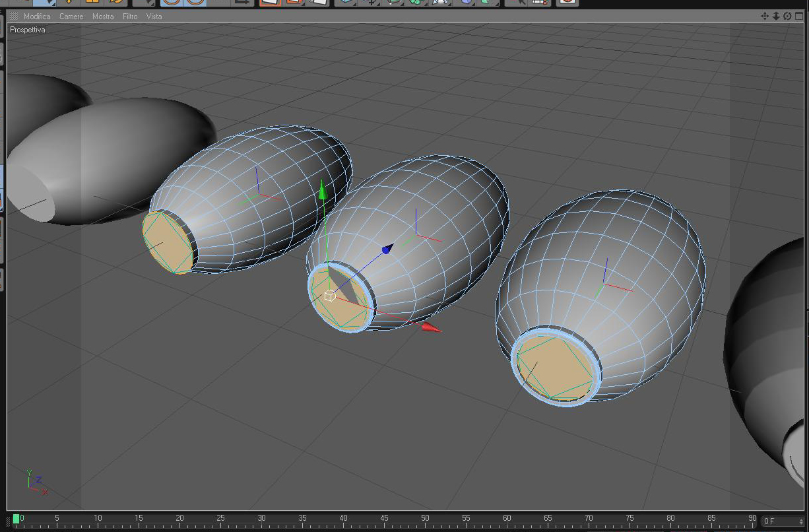The image size is (809, 532).
Task: Click the world axis indicator in viewport corner
Action: point(36,482)
